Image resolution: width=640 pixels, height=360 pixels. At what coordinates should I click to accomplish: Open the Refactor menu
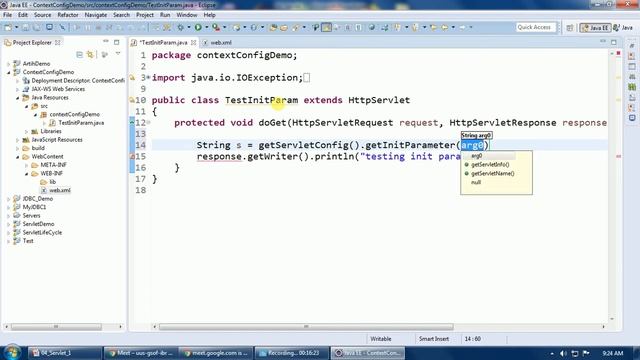[x=68, y=15]
